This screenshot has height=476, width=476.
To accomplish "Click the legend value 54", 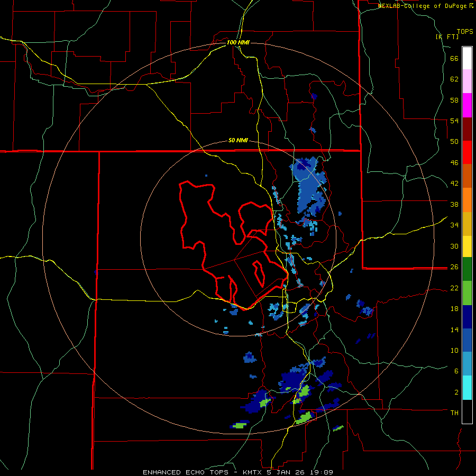I will [x=454, y=121].
